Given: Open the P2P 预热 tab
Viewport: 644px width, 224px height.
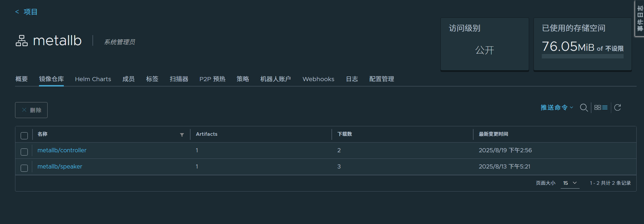Looking at the screenshot, I should click(x=212, y=79).
